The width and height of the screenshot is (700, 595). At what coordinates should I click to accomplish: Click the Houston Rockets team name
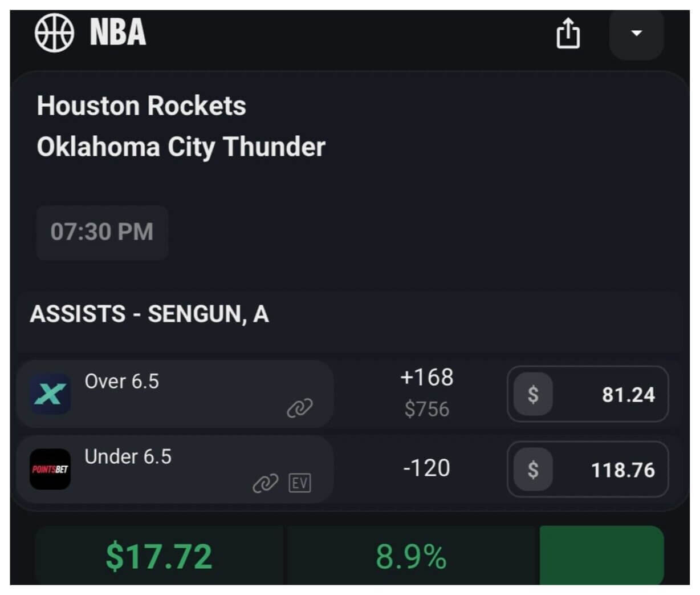(x=141, y=106)
